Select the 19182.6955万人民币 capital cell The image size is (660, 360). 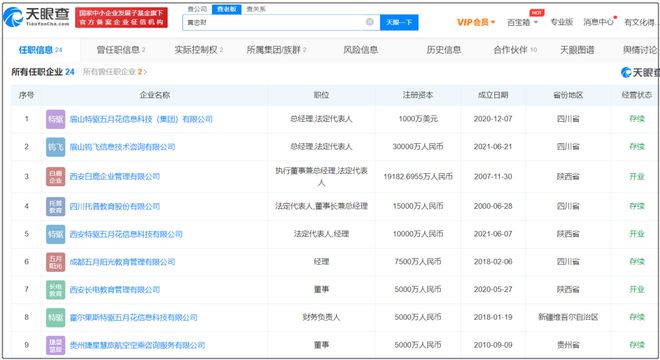[x=418, y=177]
